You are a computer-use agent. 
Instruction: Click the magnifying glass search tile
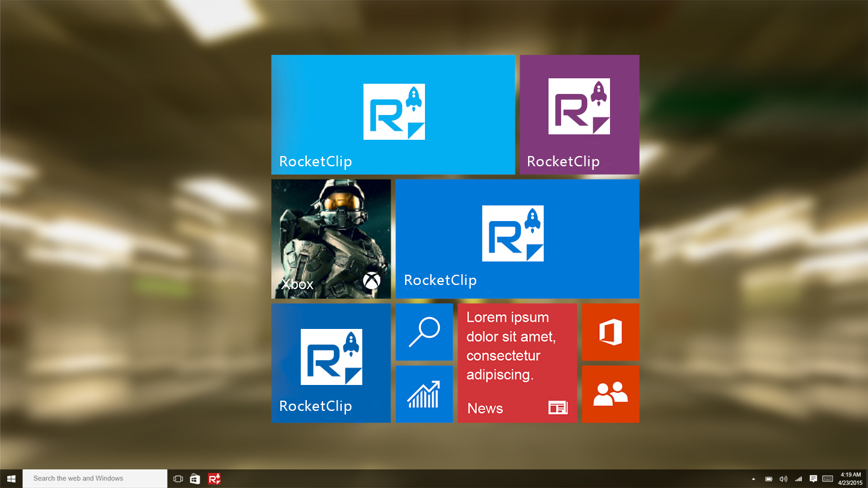point(424,332)
